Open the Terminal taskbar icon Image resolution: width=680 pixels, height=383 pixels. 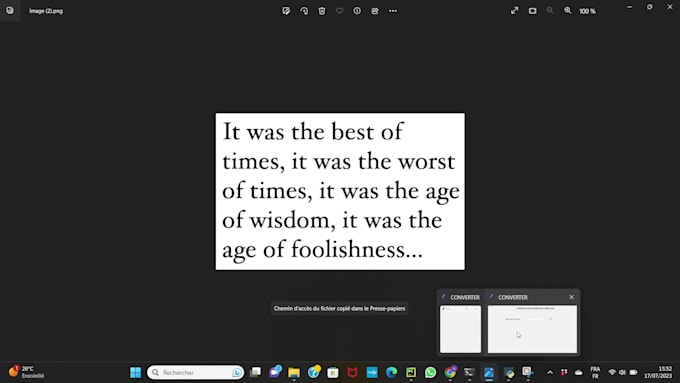[x=469, y=372]
